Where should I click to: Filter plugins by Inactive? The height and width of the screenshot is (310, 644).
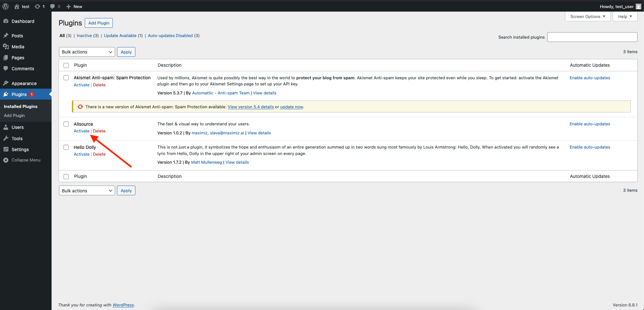84,35
